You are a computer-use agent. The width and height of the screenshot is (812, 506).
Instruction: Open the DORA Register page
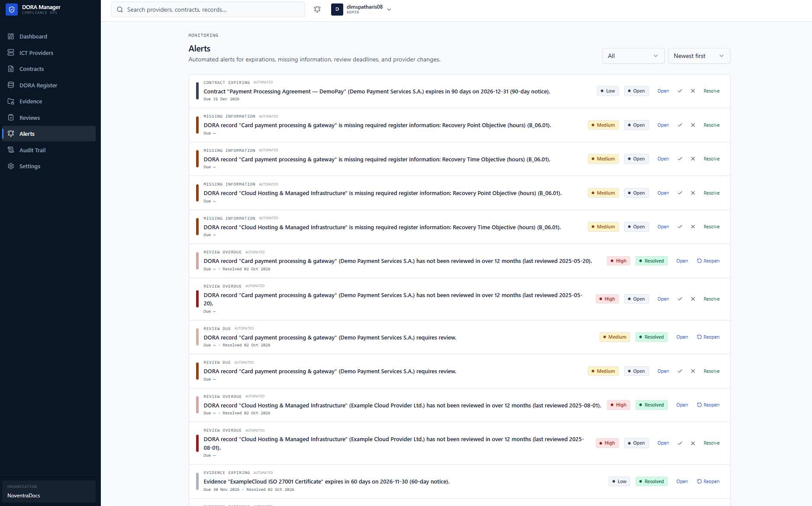pos(49,85)
